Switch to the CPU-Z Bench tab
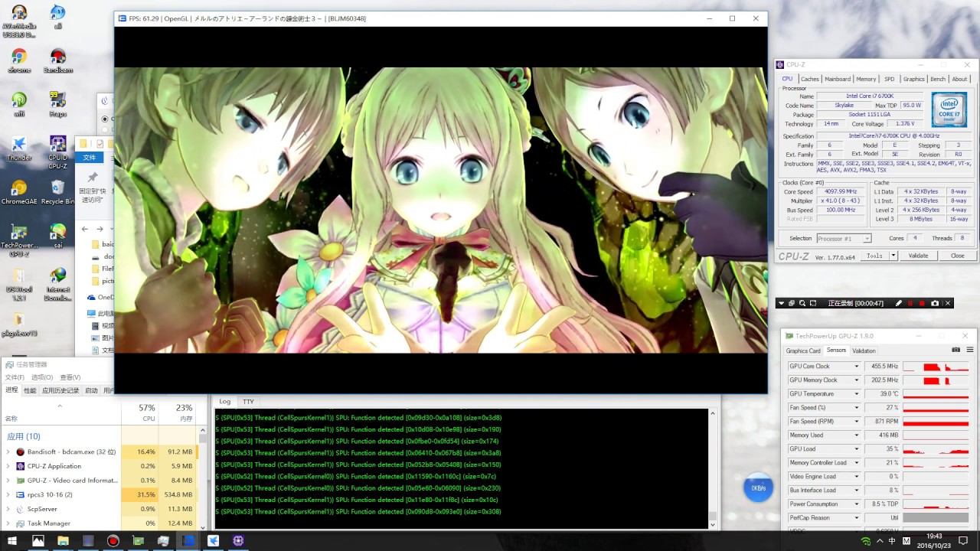980x551 pixels. (938, 79)
